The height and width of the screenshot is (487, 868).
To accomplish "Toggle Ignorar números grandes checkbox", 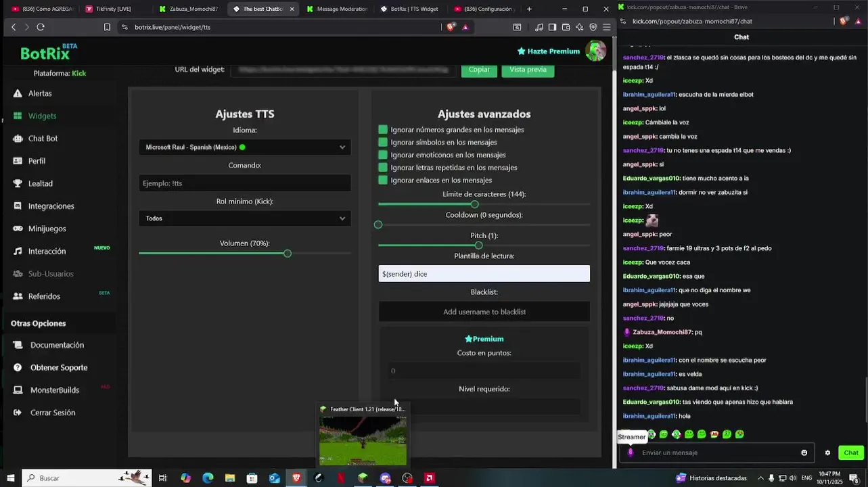I will click(383, 129).
